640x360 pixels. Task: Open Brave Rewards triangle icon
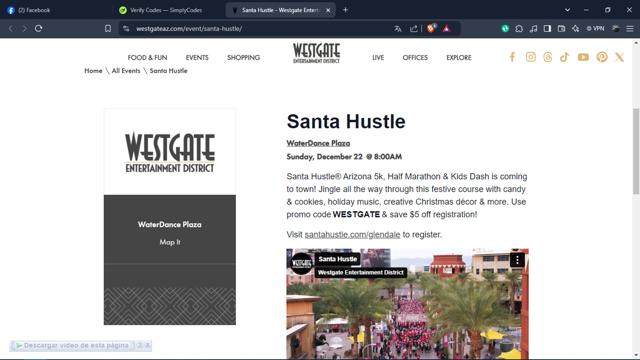pos(447,29)
